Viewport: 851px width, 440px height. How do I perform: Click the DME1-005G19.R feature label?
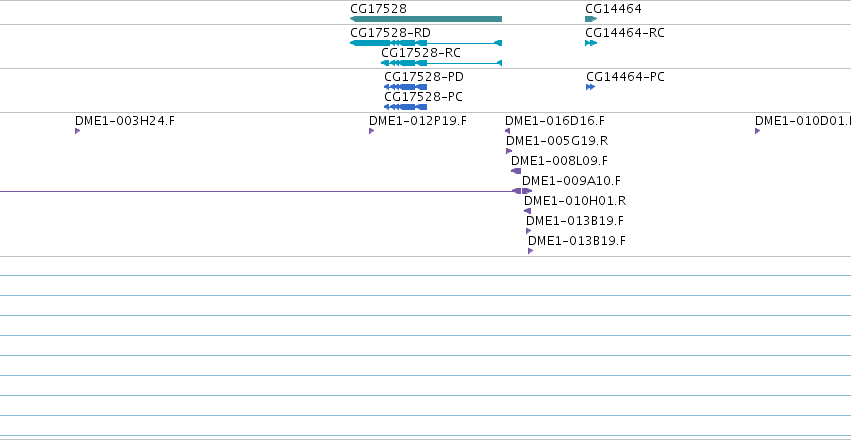(557, 141)
